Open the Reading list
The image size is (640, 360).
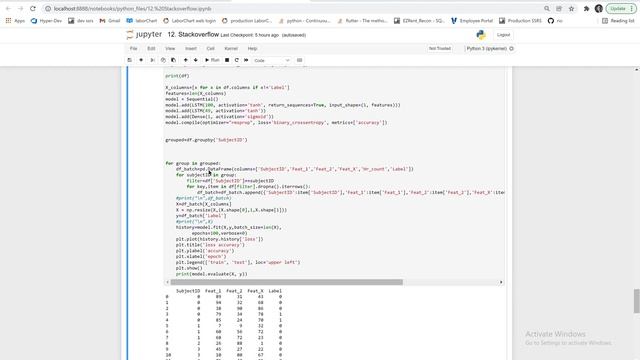(618, 20)
